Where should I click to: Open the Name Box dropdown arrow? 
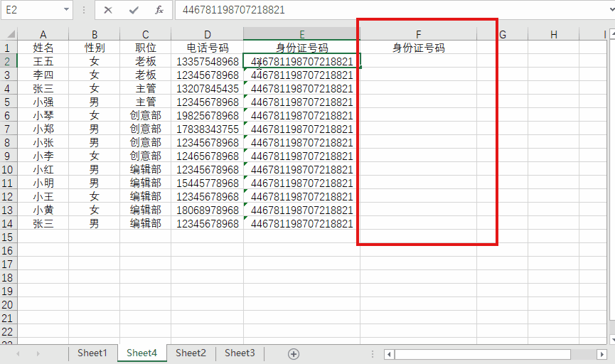66,9
